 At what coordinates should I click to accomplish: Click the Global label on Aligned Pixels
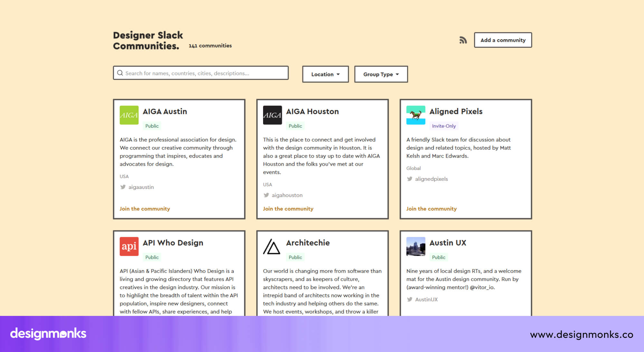tap(413, 168)
